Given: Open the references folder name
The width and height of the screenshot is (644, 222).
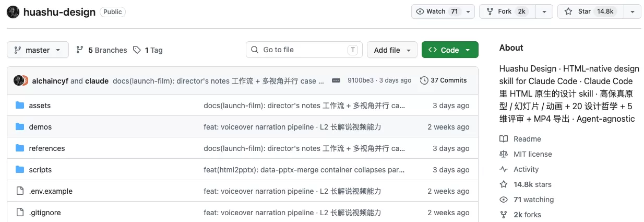Looking at the screenshot, I should [x=47, y=148].
